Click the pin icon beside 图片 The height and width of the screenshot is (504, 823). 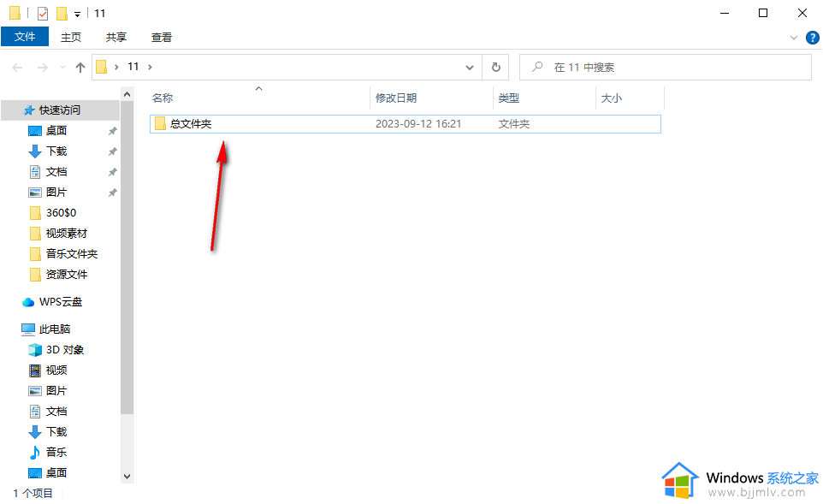click(112, 193)
